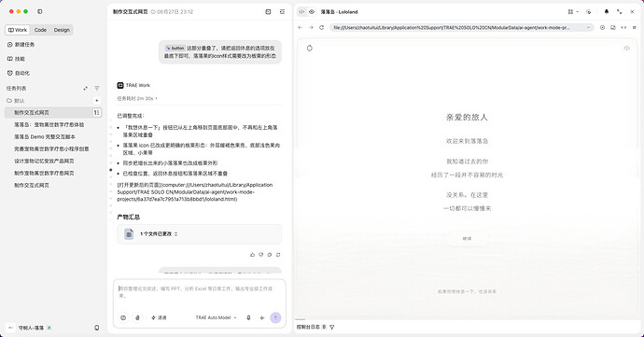This screenshot has height=337, width=644.
Task: Give the reply a thumbs up
Action: coord(252,255)
